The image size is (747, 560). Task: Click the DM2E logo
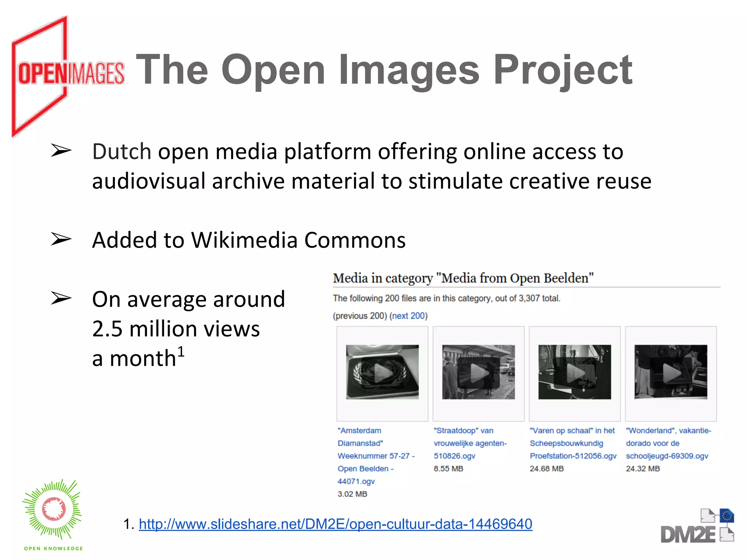pos(688,534)
